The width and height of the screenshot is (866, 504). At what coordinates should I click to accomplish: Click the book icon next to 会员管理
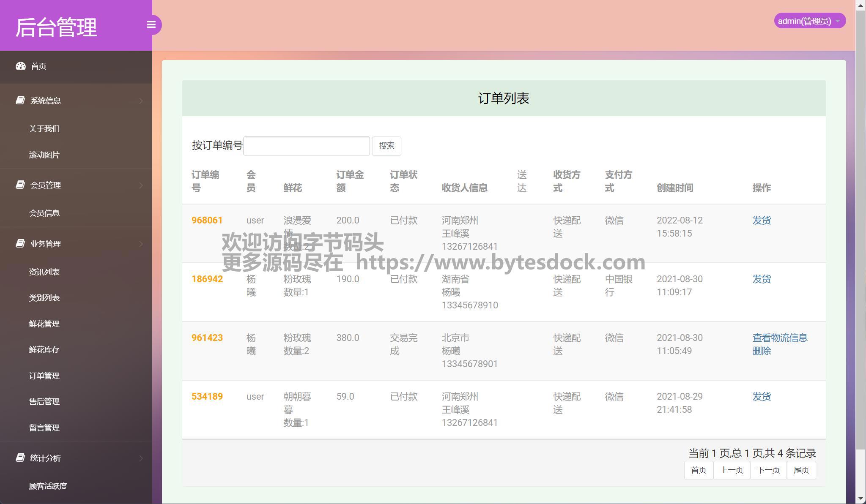[x=20, y=185]
